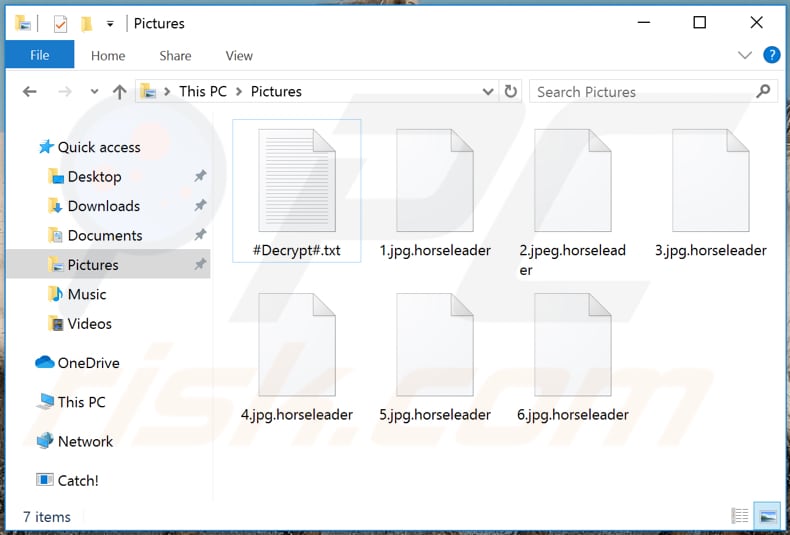
Task: Switch to Large icons view layout
Action: click(x=767, y=516)
